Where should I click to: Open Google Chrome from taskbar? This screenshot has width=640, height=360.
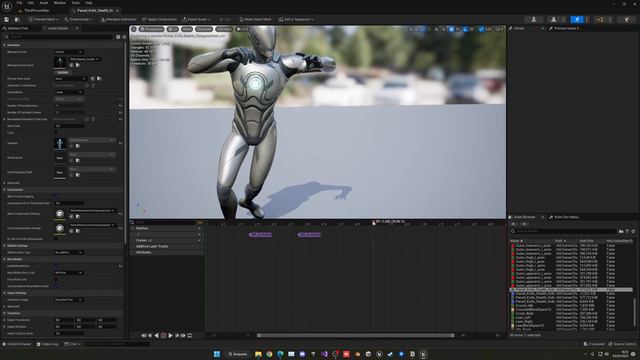click(x=269, y=354)
